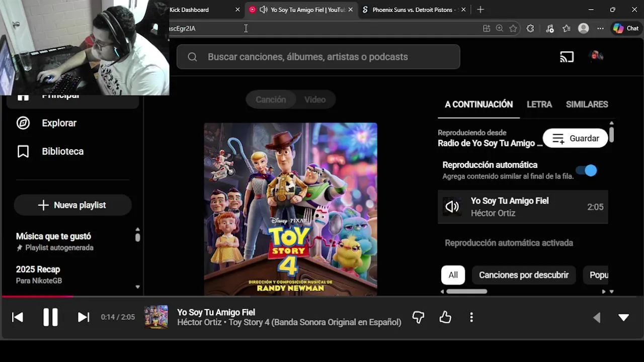Click the sidebar playlist scrollbar down arrow

click(137, 287)
